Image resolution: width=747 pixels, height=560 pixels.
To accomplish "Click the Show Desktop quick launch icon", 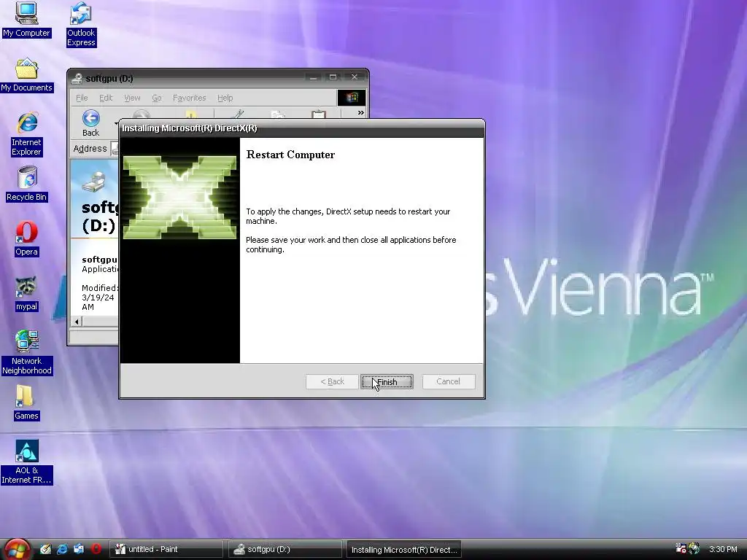I will (x=45, y=549).
